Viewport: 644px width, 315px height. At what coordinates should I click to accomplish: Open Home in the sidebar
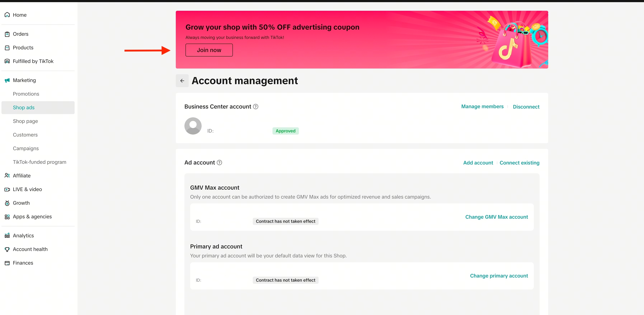point(38,15)
